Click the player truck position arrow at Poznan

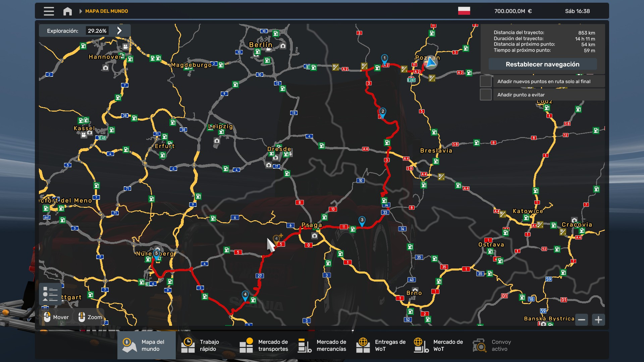[430, 63]
